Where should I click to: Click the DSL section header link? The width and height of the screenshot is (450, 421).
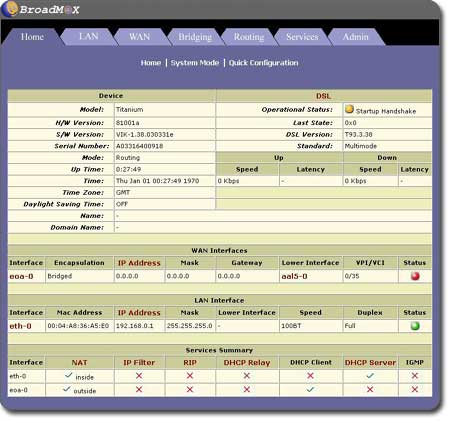(323, 96)
